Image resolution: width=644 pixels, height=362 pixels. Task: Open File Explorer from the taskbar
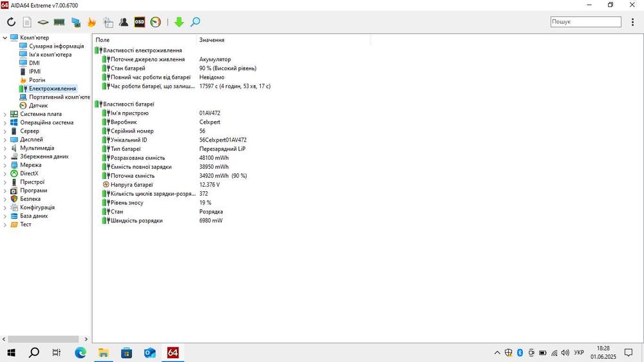tap(104, 352)
